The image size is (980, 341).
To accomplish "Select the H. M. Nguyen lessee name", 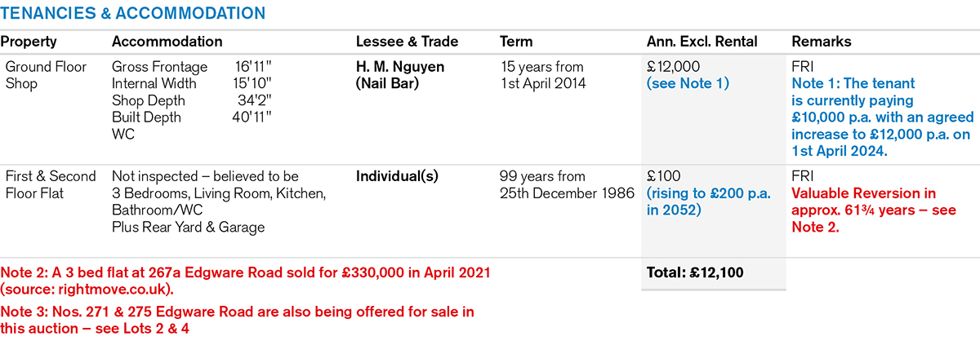I will coord(400,67).
